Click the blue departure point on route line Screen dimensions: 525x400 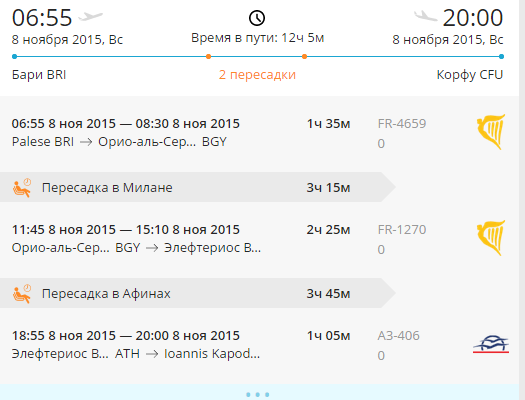click(14, 57)
